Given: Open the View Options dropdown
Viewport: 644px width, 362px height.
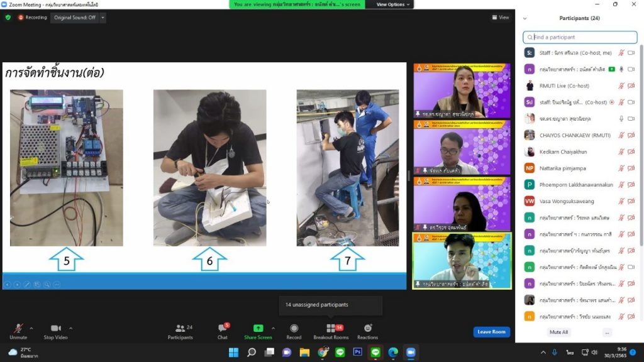Looking at the screenshot, I should pyautogui.click(x=394, y=4).
